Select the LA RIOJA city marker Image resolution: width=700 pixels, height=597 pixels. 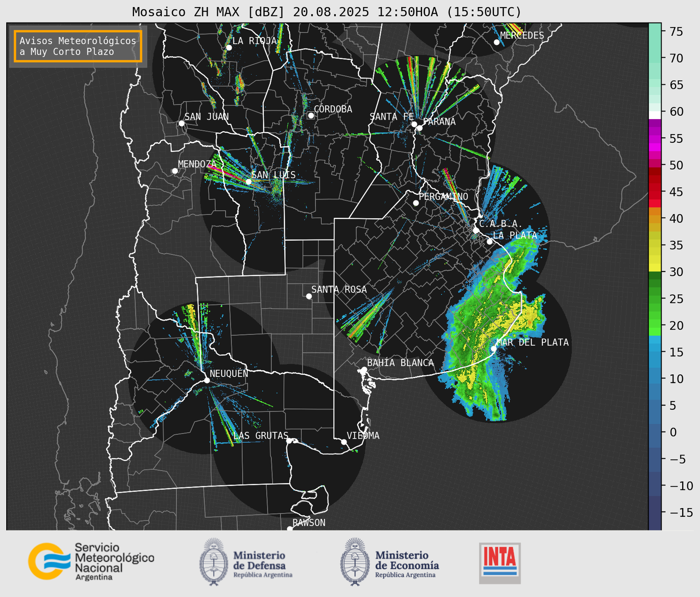coord(229,48)
